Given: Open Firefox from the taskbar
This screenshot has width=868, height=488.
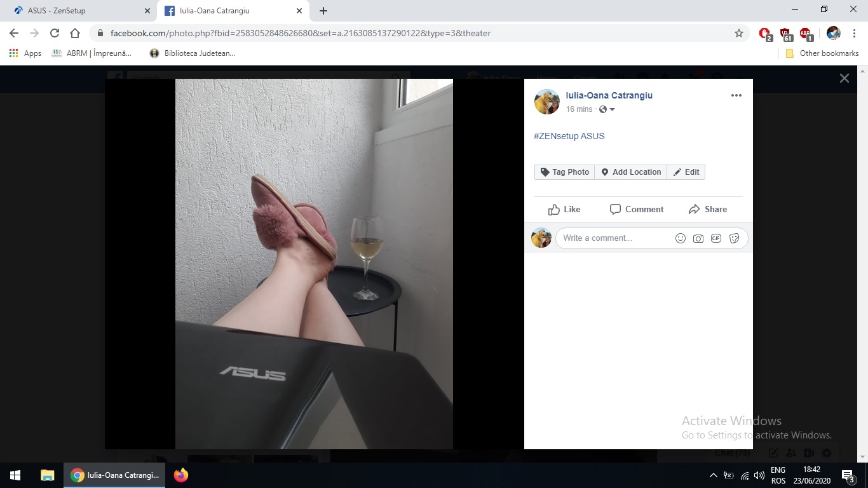Looking at the screenshot, I should (x=181, y=475).
